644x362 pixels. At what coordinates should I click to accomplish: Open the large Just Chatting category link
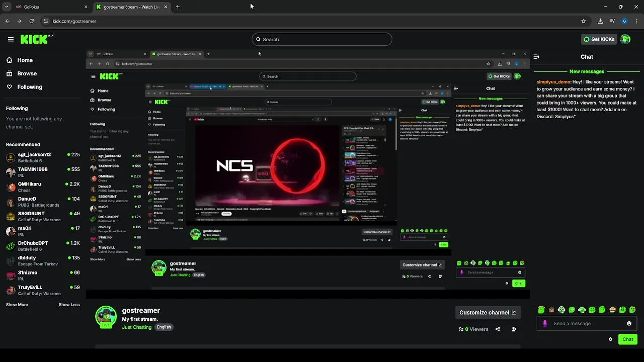pyautogui.click(x=137, y=327)
